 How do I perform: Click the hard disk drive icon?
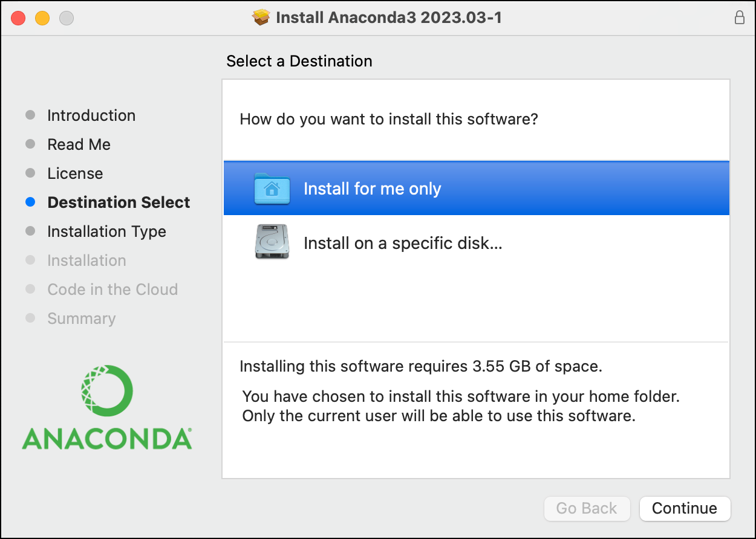pos(272,242)
